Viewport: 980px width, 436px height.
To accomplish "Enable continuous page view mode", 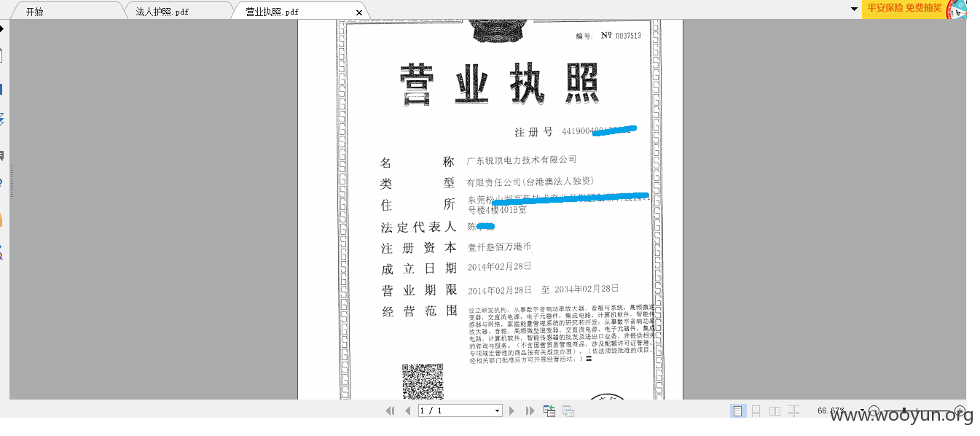I will (756, 411).
